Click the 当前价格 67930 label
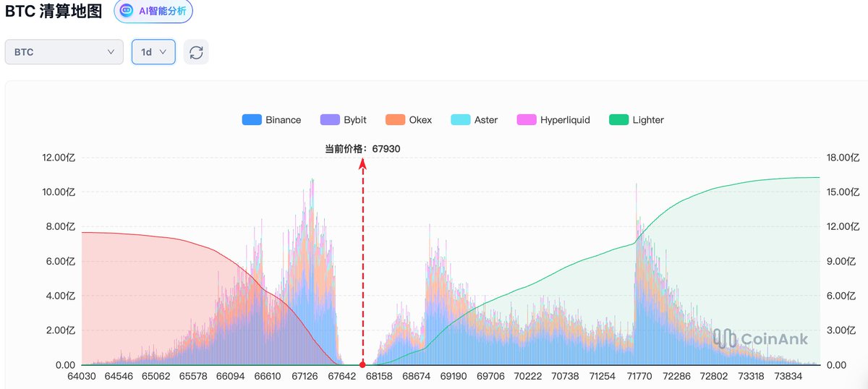This screenshot has height=389, width=868. click(362, 149)
